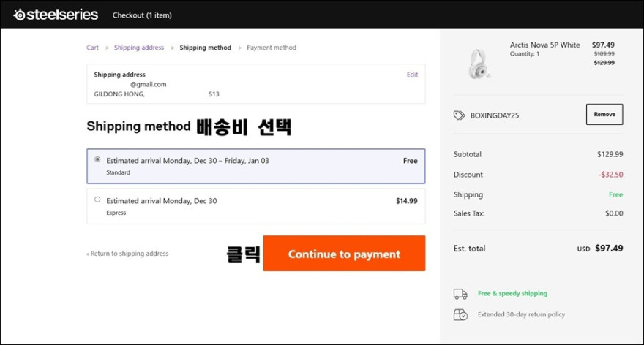Click the Estimated arrival Monday, Dec 30 – Friday text

pyautogui.click(x=187, y=161)
